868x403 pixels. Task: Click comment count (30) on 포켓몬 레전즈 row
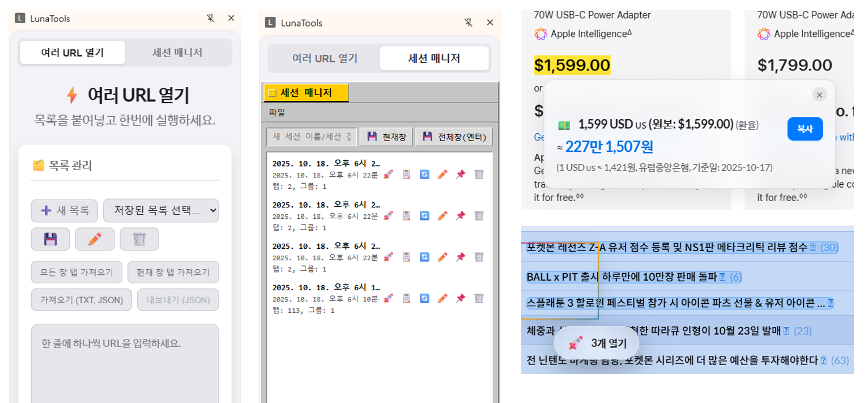coord(829,247)
